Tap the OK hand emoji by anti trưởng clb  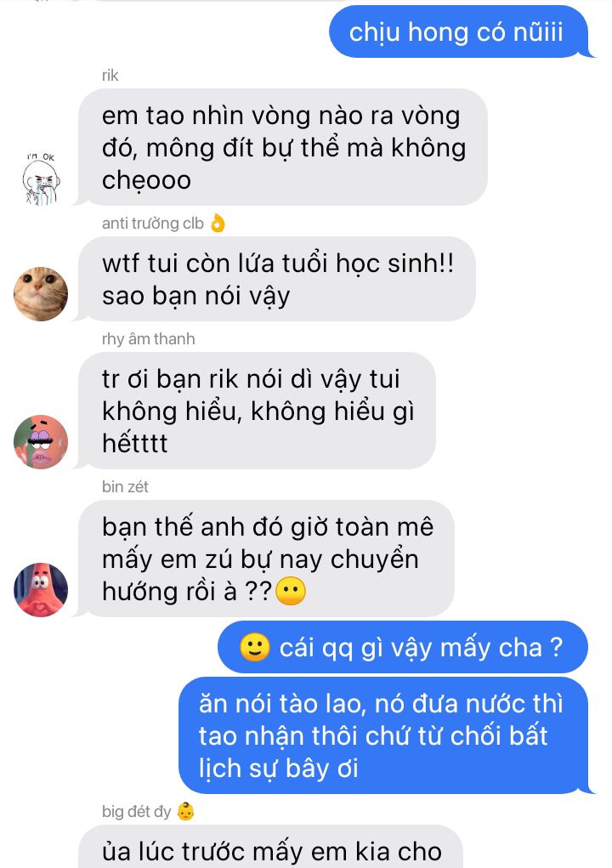218,223
